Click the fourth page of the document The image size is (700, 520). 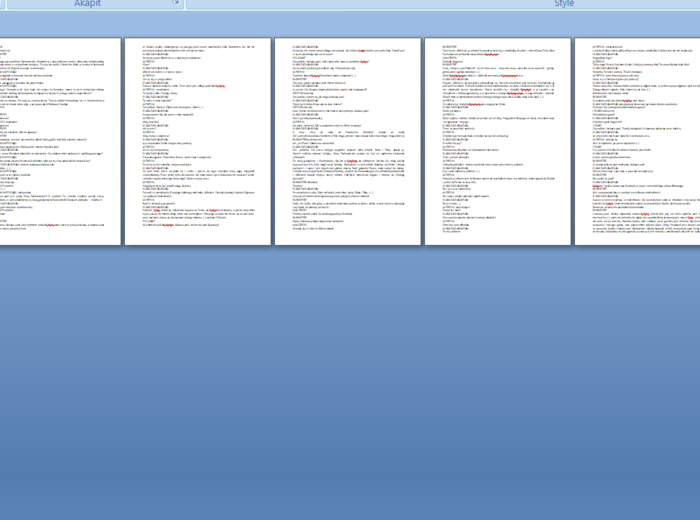click(x=497, y=140)
